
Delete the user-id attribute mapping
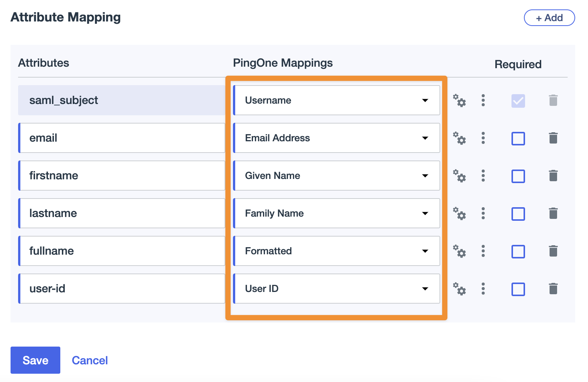pos(553,289)
